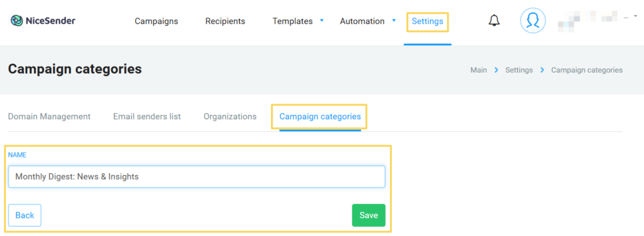The height and width of the screenshot is (236, 644).
Task: Open the account name dropdown arrow
Action: point(636,16)
